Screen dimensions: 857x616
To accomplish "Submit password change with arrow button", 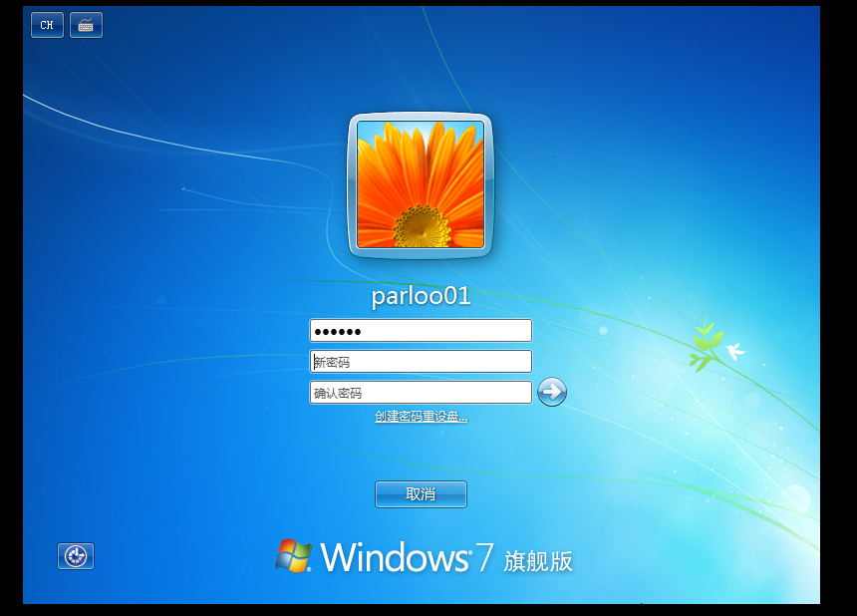I will [x=552, y=392].
